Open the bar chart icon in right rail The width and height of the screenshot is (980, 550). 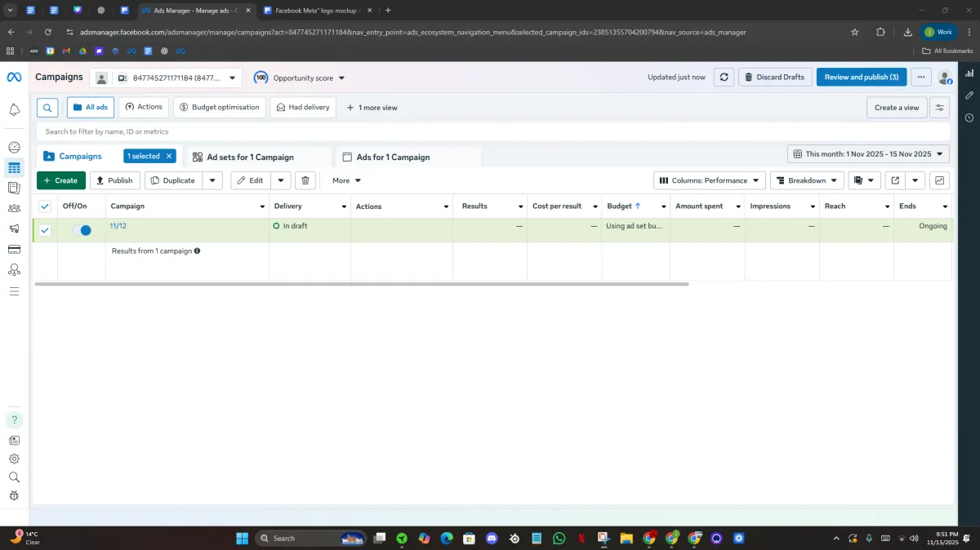tap(969, 73)
